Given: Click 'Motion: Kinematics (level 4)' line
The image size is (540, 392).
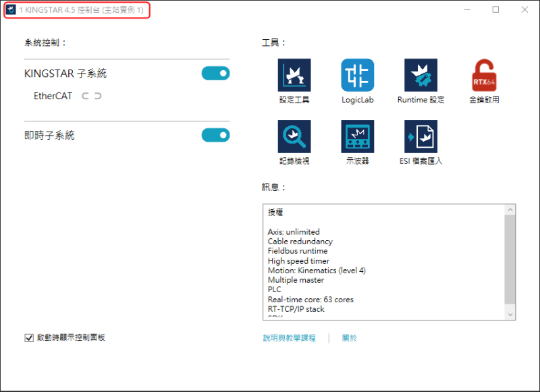Looking at the screenshot, I should pos(317,271).
